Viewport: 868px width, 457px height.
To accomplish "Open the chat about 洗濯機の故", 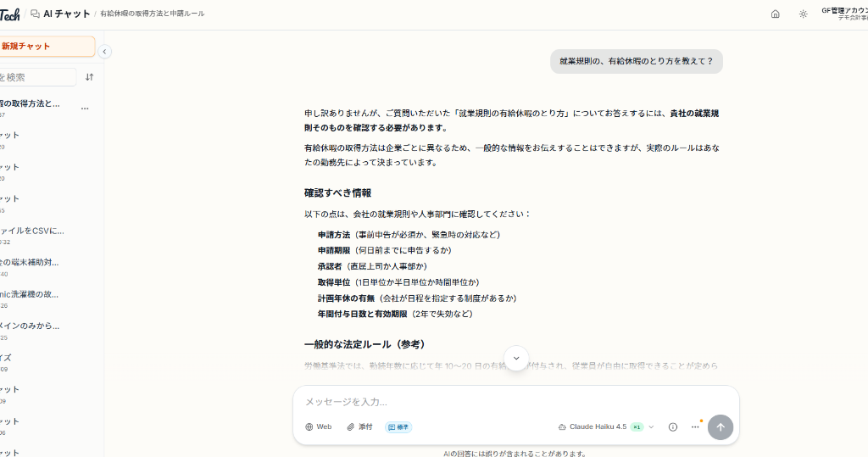I will [31, 298].
